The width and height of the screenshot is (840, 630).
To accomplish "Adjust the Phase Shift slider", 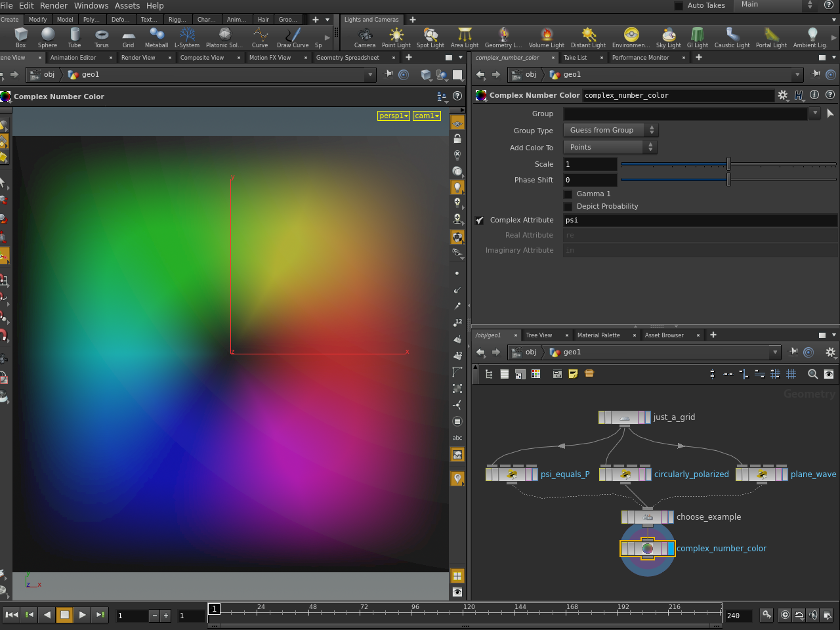I will 728,180.
